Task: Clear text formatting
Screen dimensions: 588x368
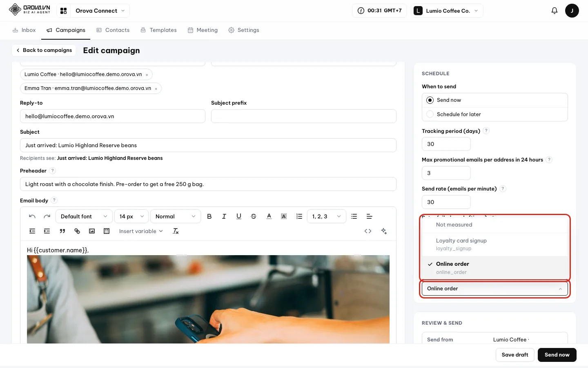Action: pyautogui.click(x=176, y=231)
